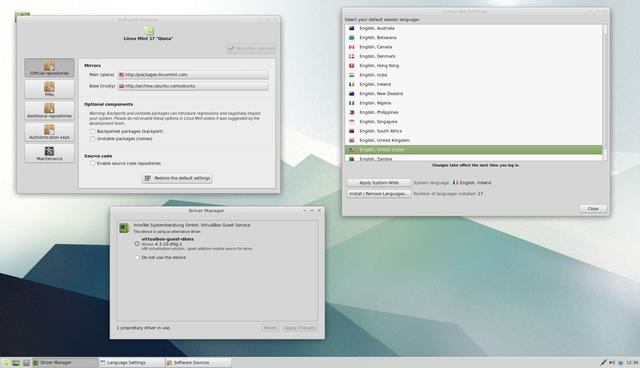Click the language list vertical scrollbar
Viewport: 640px width, 368px height.
605,92
